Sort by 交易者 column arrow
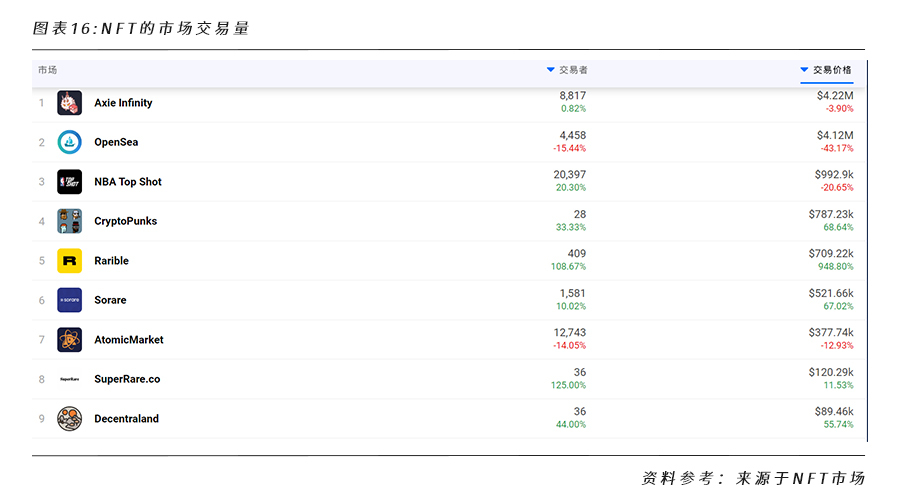The height and width of the screenshot is (500, 900). point(550,70)
